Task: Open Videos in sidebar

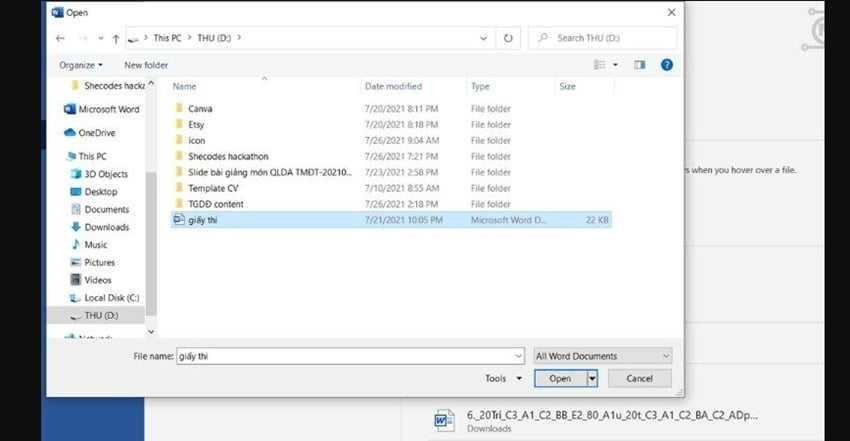Action: (x=91, y=280)
